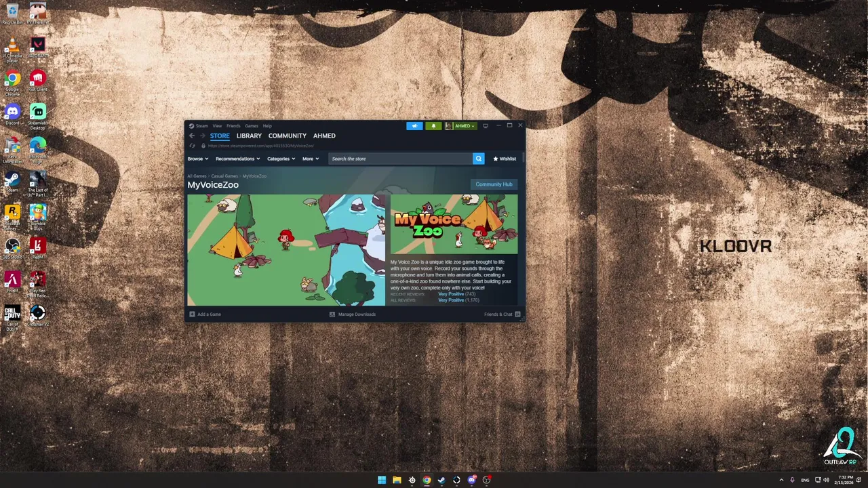The width and height of the screenshot is (868, 488).
Task: Open Recycle Bin desktop icon
Action: [x=12, y=14]
